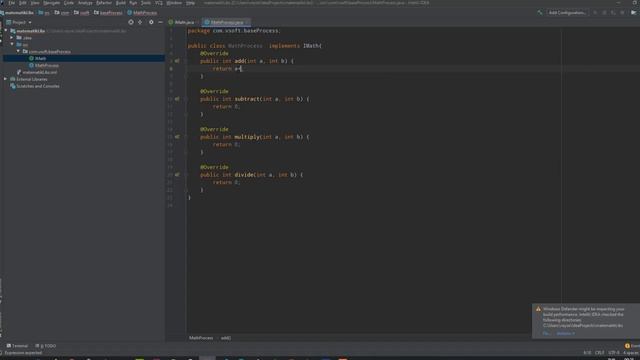Click the Fix link in Defender notification

[x=547, y=333]
